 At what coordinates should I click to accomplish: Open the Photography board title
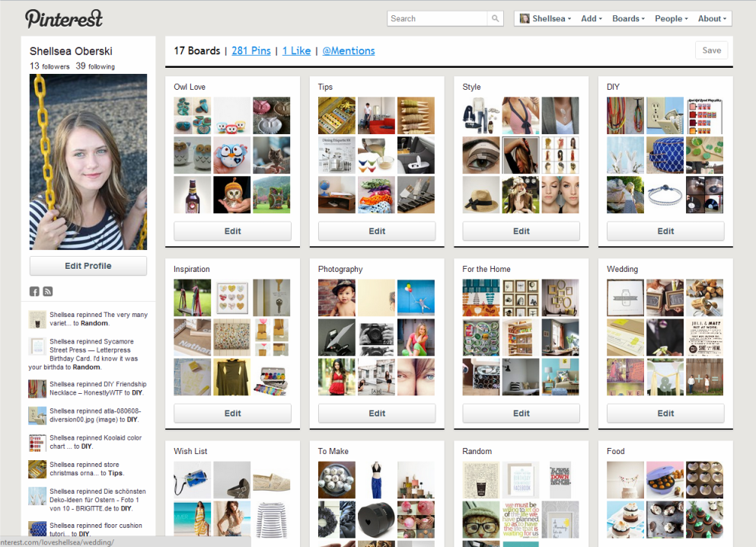(340, 269)
